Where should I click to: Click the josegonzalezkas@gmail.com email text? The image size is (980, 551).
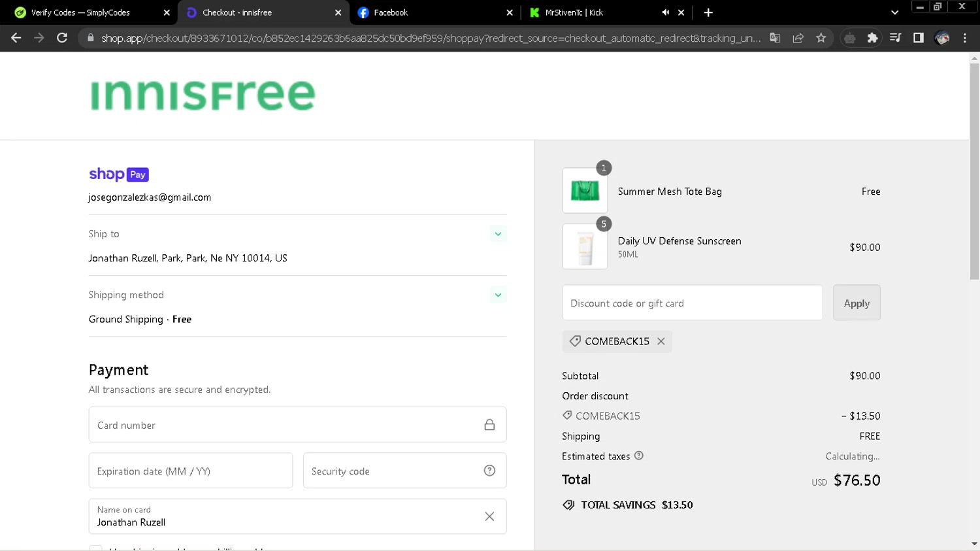(150, 197)
